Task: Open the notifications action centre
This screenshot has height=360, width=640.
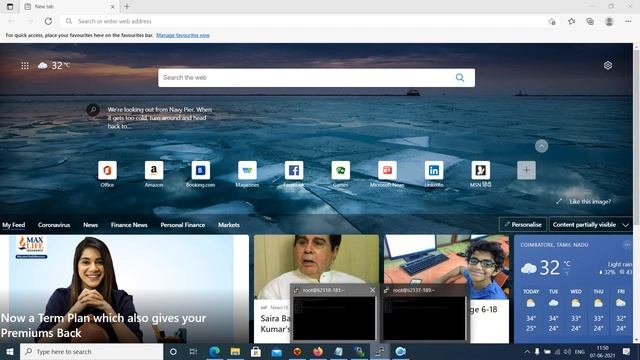Action: pyautogui.click(x=627, y=351)
